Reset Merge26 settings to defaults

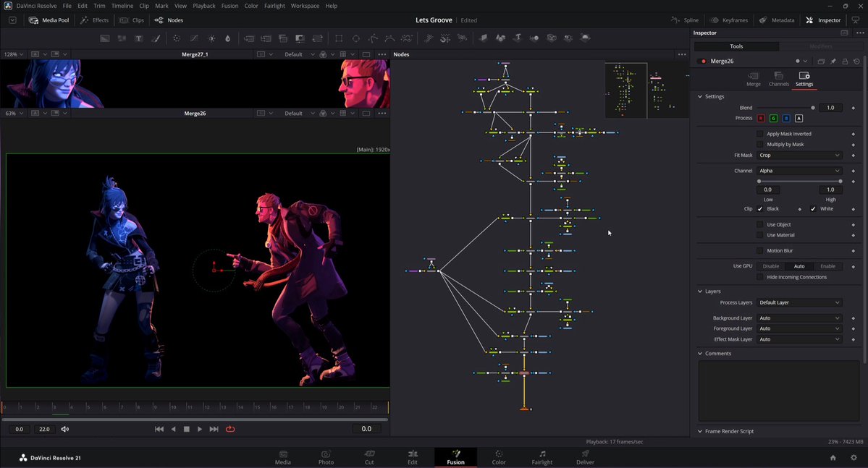tap(856, 61)
